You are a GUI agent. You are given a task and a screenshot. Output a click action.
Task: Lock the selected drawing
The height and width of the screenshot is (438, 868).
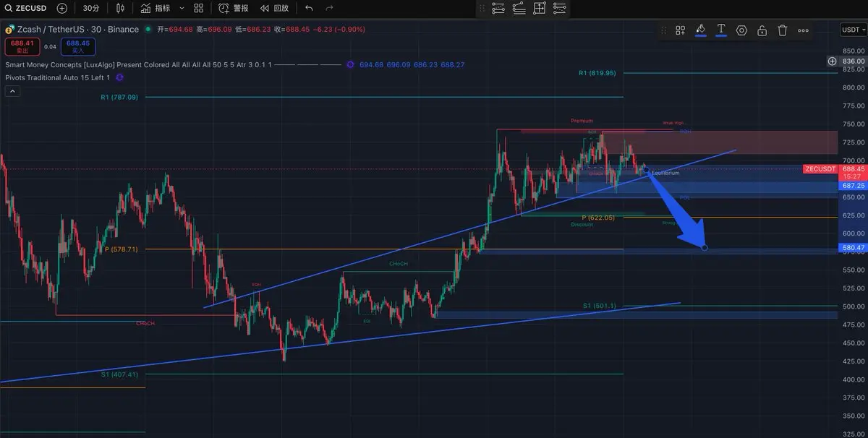pos(762,30)
